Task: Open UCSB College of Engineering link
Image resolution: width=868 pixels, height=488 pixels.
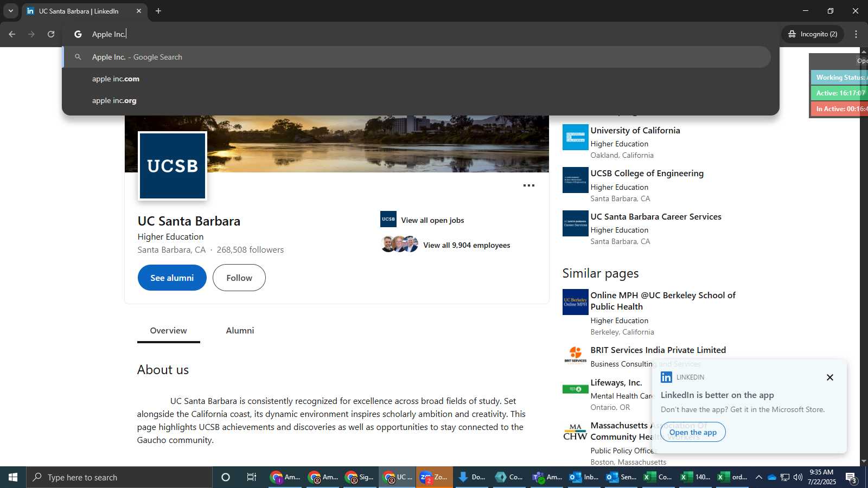Action: (x=647, y=174)
